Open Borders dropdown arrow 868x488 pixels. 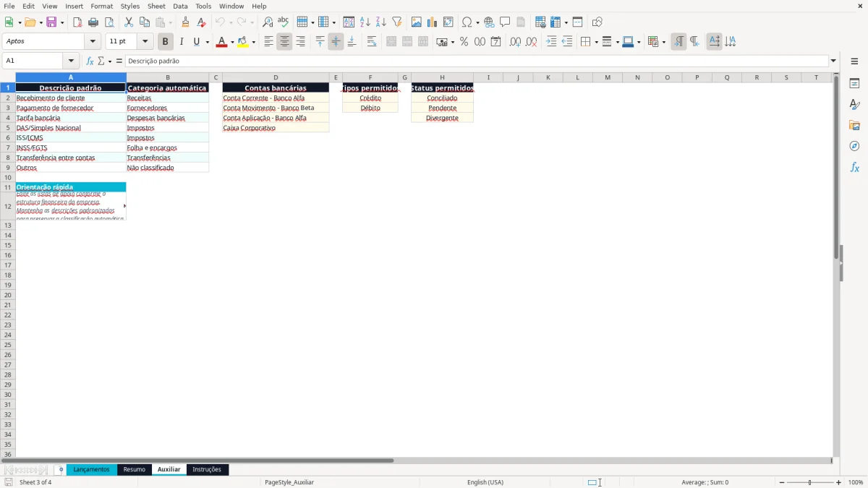(x=595, y=42)
